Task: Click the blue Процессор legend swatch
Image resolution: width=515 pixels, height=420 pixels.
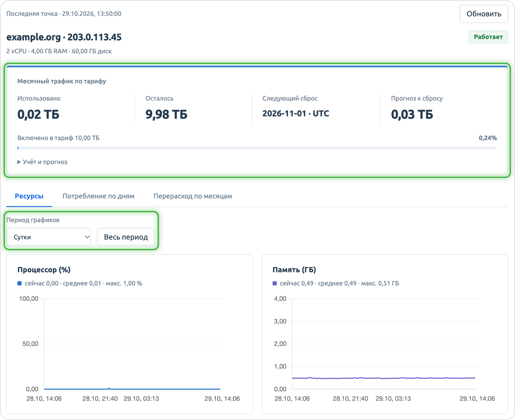Action: 20,283
